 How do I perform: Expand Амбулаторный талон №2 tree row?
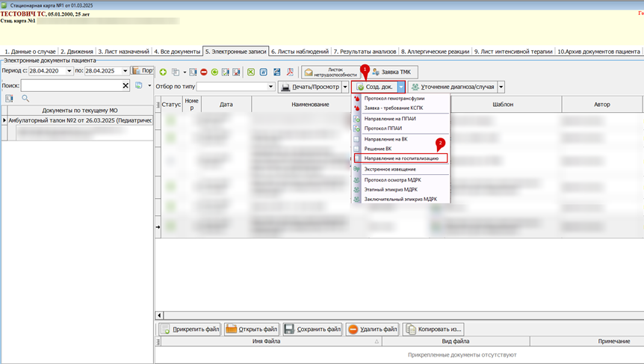point(4,120)
